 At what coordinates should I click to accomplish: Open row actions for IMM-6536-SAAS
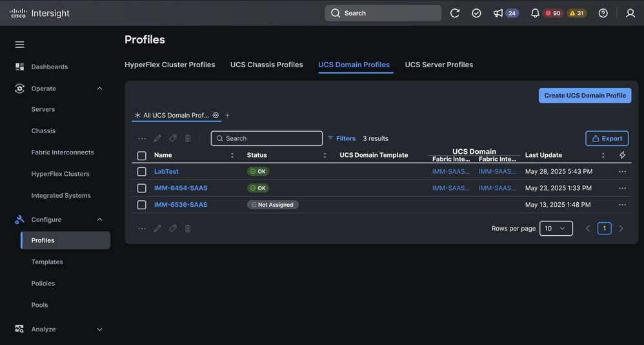tap(622, 205)
